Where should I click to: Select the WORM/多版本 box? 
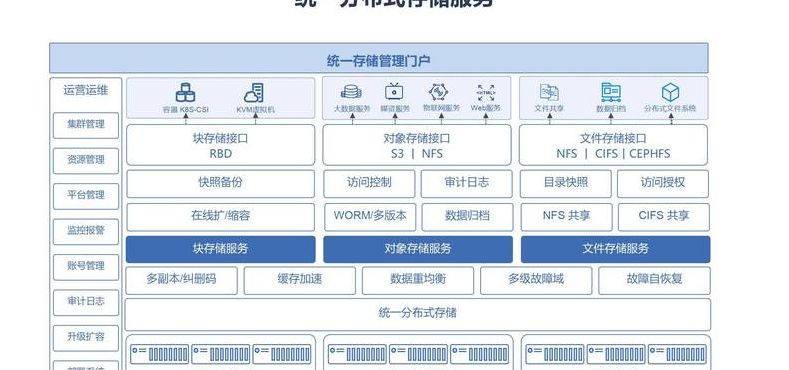(369, 217)
